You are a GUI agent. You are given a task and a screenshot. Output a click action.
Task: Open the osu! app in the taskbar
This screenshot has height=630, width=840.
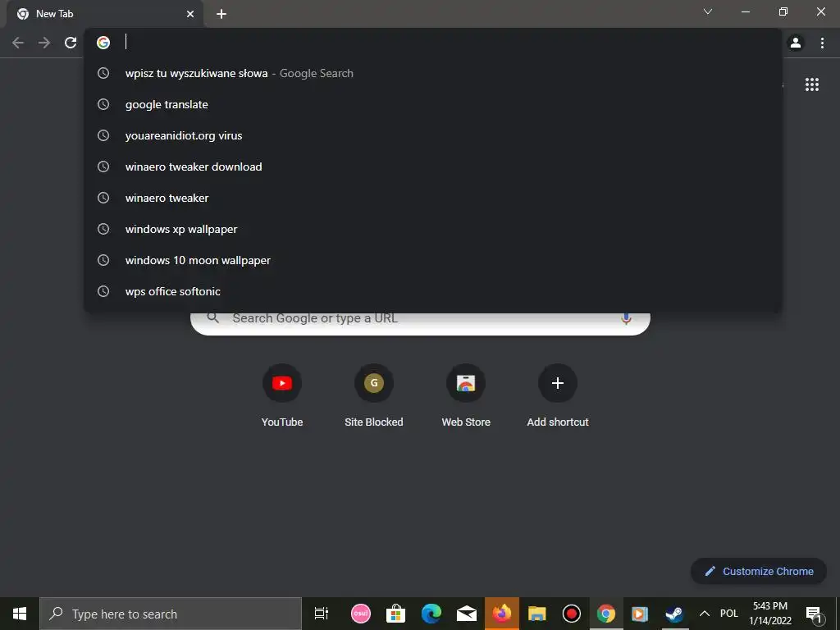[x=361, y=614]
